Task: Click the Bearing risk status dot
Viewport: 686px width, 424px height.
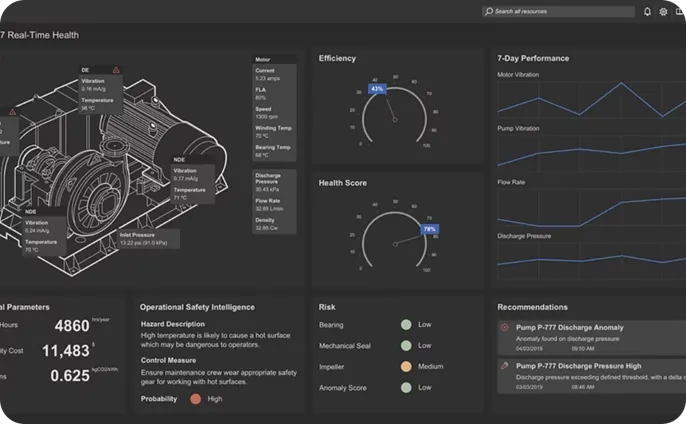Action: 406,325
